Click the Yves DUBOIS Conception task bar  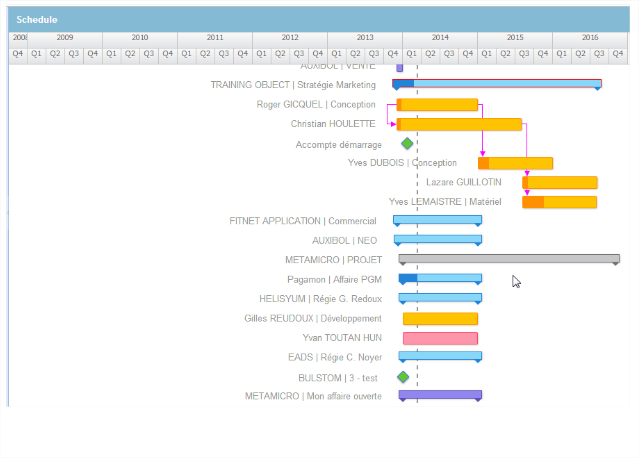[x=515, y=163]
